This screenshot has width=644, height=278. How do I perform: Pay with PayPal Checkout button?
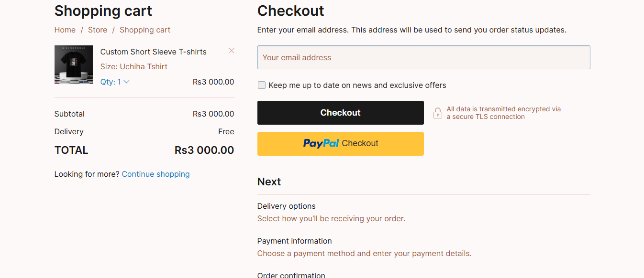(x=341, y=144)
